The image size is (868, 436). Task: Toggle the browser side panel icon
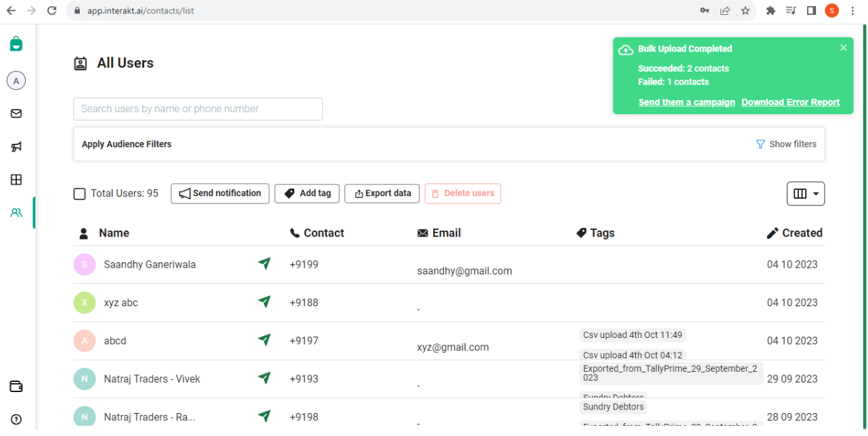click(x=811, y=11)
